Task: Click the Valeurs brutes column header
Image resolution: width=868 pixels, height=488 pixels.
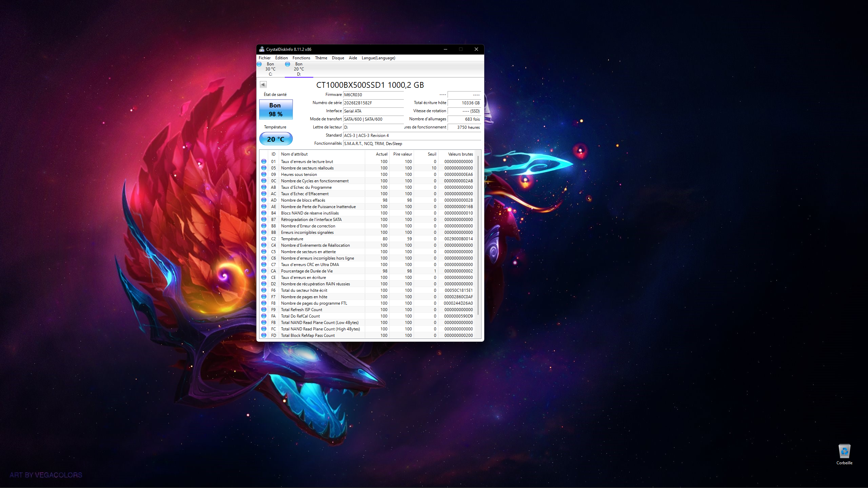Action: (x=457, y=154)
